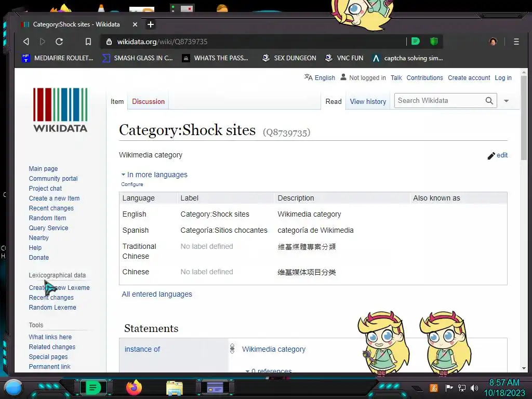Click the volume speaker tray icon
Screen dimensions: 532x399
(474, 388)
